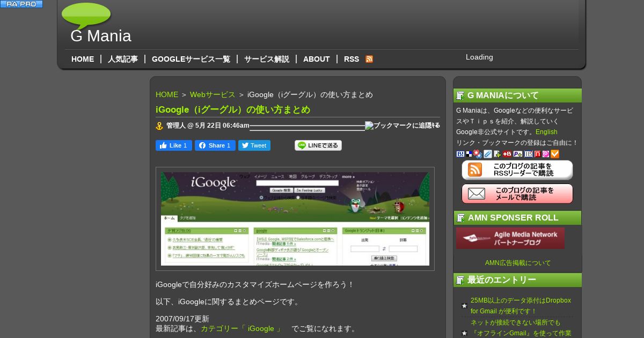Click the 管理人 @ 5月 22日 06:46am byline

[x=208, y=126]
